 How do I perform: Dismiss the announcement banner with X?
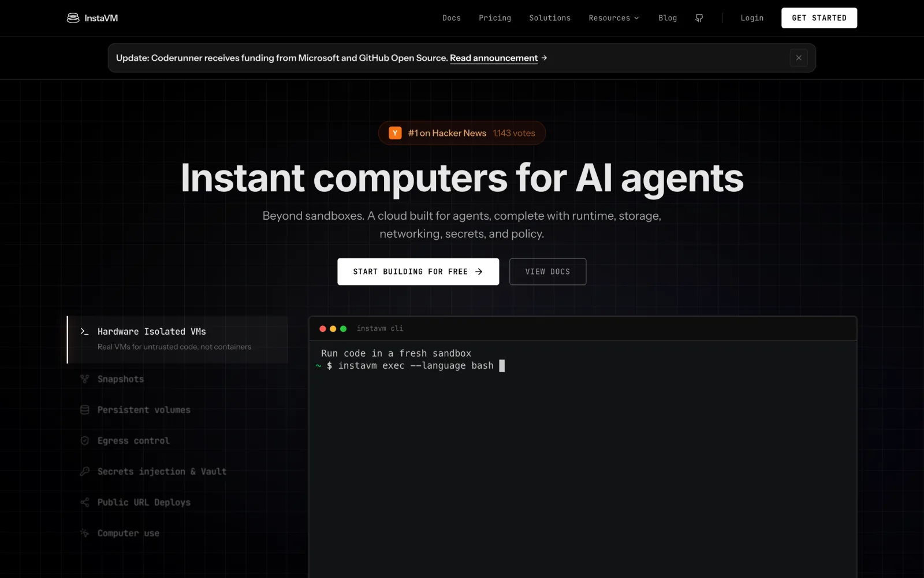799,58
